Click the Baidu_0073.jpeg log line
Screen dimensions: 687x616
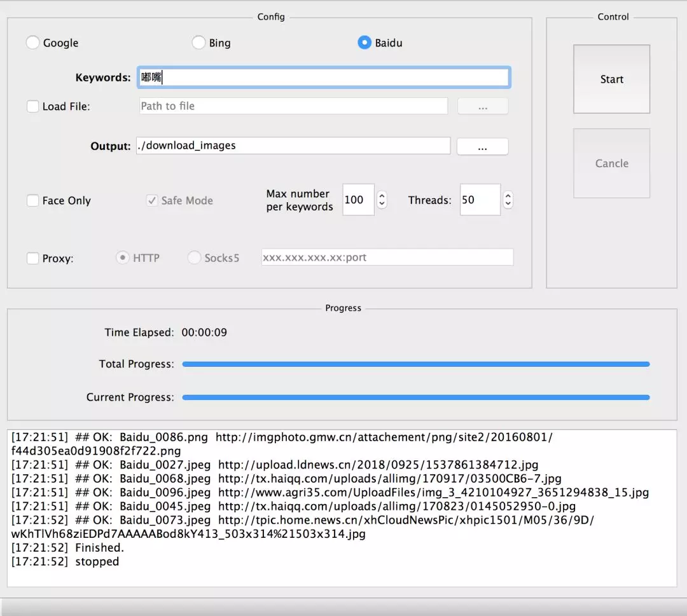tap(302, 527)
